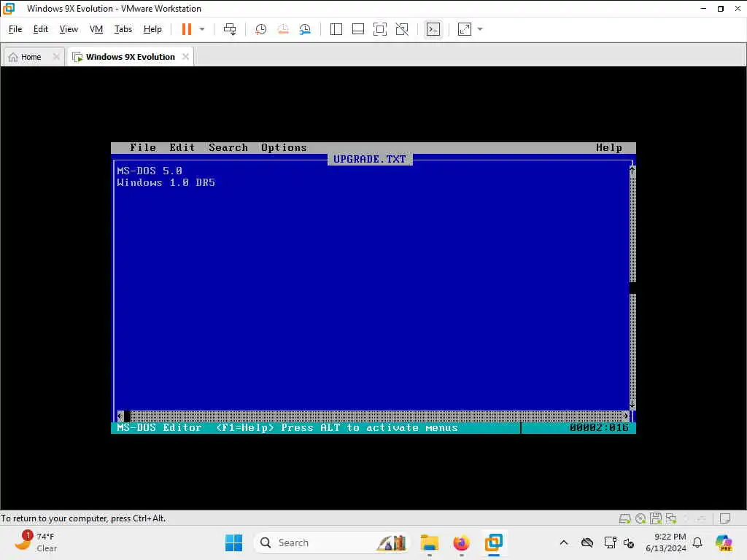Click the VMware Workstation taskbar icon
The image size is (747, 560).
click(494, 542)
